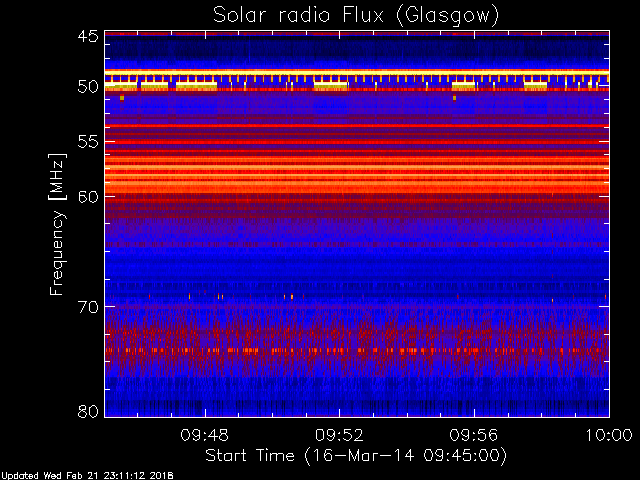Viewport: 640px width, 480px height.
Task: Click the 60 frequency tick label
Action: [88, 196]
